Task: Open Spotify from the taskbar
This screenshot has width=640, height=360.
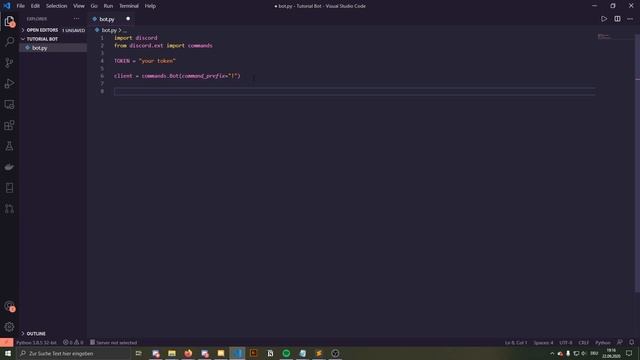Action: 286,353
